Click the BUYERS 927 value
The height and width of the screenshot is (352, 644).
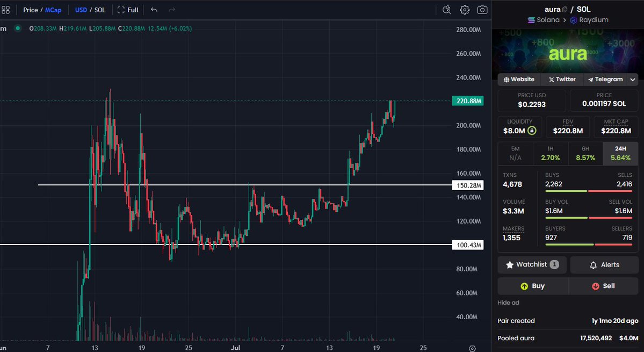[x=551, y=238]
